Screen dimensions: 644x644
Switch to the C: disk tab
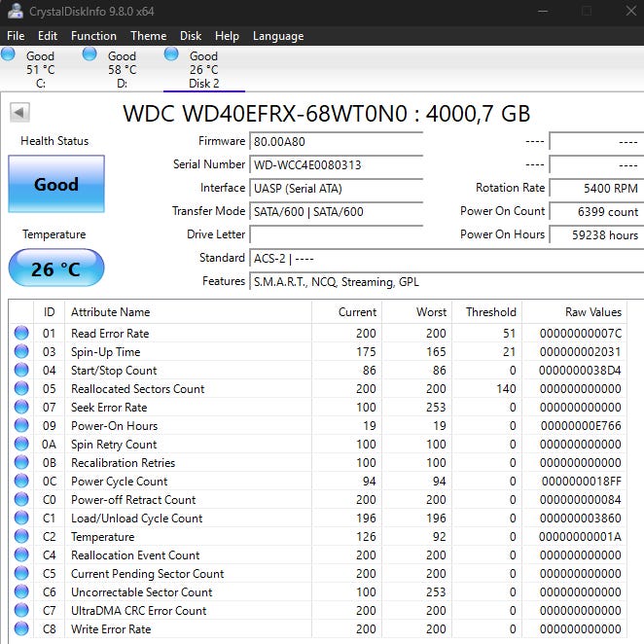point(39,69)
